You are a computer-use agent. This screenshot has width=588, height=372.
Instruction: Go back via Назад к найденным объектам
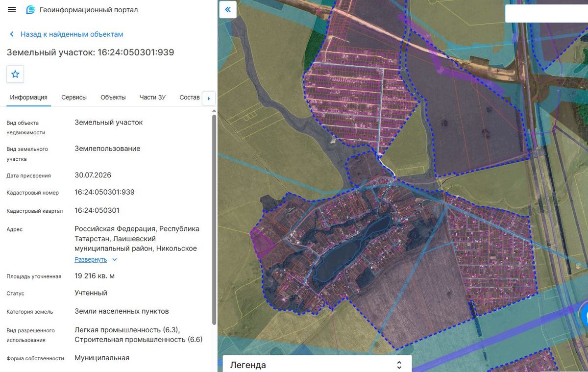coord(67,34)
